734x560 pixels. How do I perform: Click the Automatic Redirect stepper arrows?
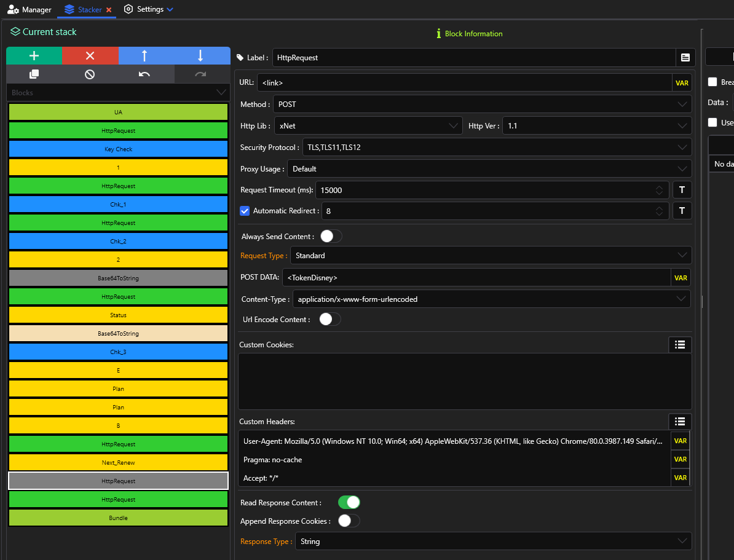point(659,211)
